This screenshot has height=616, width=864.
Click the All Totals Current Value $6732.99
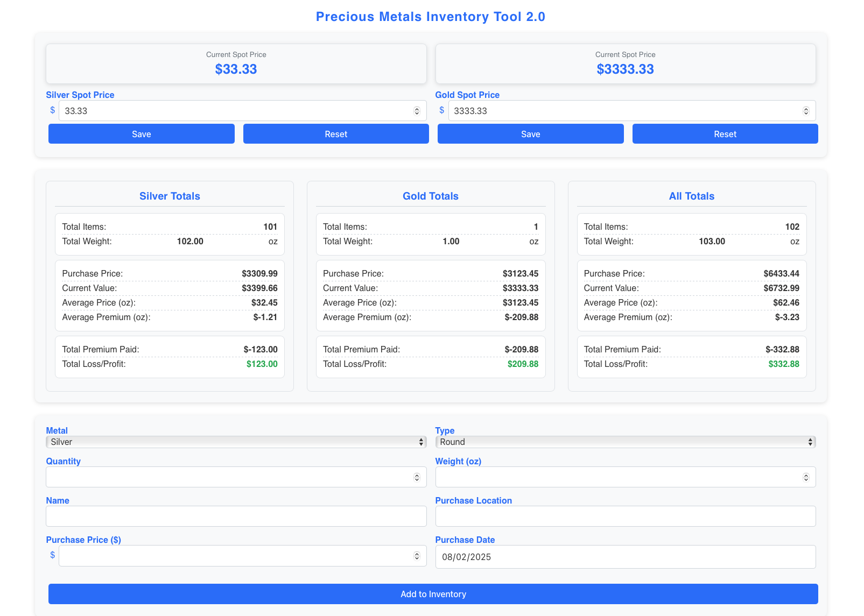[x=781, y=288]
